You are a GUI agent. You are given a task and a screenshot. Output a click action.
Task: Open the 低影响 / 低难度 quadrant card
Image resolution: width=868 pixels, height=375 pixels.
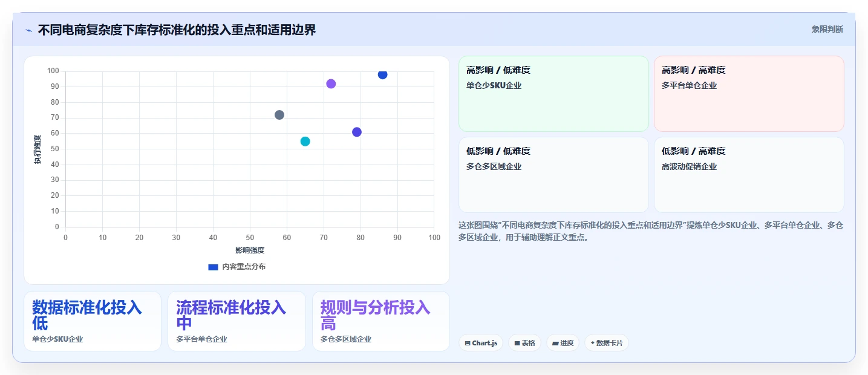tap(553, 175)
